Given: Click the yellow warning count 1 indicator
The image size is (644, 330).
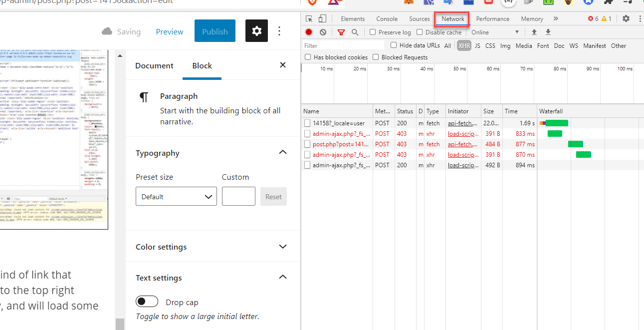Looking at the screenshot, I should click(x=607, y=19).
